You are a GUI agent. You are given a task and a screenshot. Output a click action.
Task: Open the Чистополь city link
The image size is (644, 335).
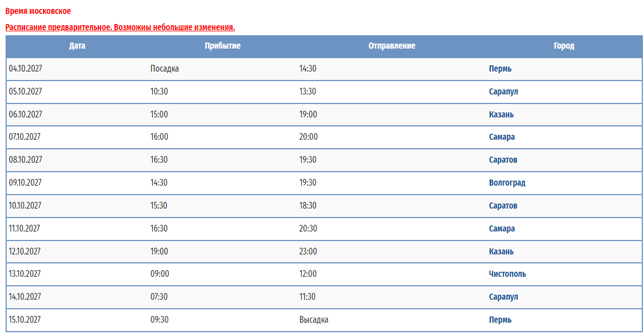tap(507, 274)
